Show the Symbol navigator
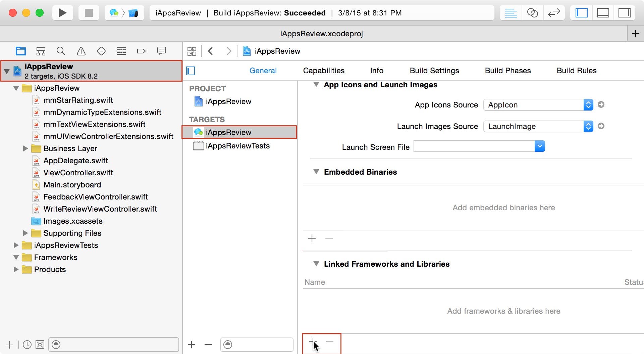The image size is (644, 354). 41,51
